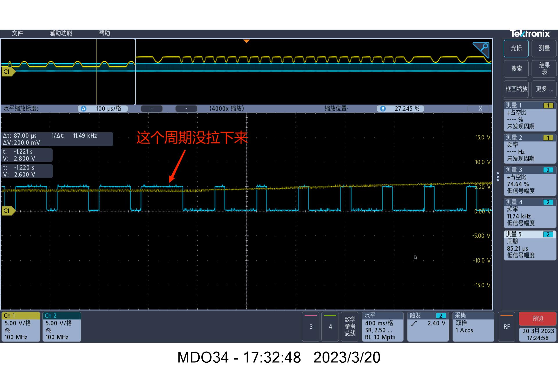The width and height of the screenshot is (558, 392).
Task: Click the 测量 5 source channel 2 tag
Action: [x=548, y=234]
